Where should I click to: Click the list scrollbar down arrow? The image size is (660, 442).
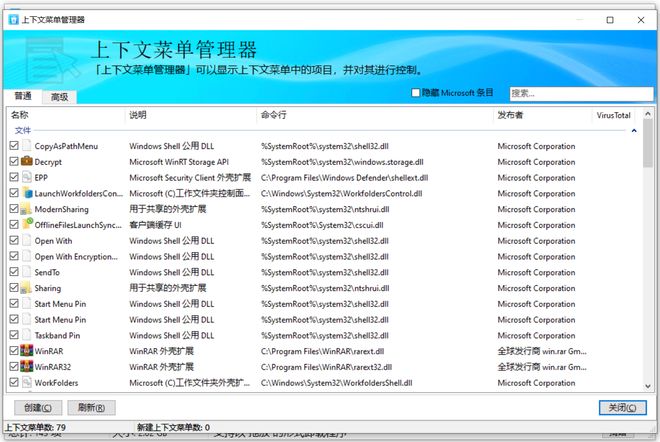pyautogui.click(x=648, y=386)
